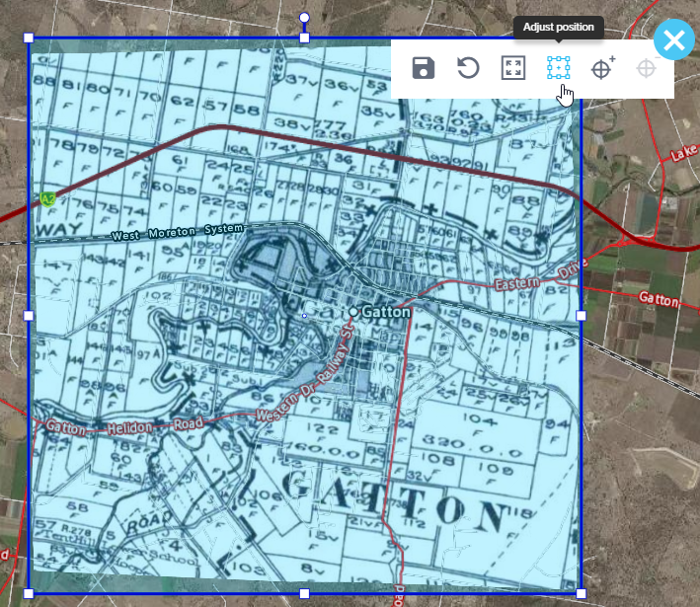Click the Gatton town marker circle
This screenshot has height=607, width=700.
pos(353,312)
